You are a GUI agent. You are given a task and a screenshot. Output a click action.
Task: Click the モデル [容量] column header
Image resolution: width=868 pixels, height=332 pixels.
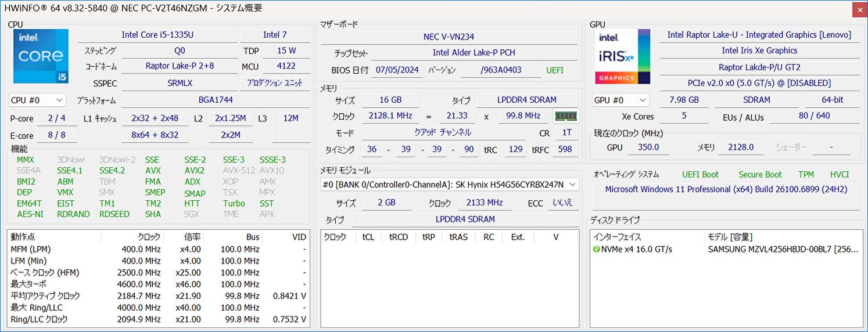729,237
